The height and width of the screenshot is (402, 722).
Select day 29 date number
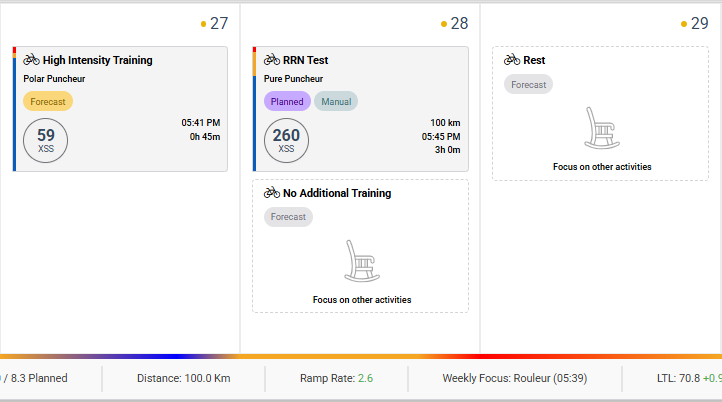point(699,23)
